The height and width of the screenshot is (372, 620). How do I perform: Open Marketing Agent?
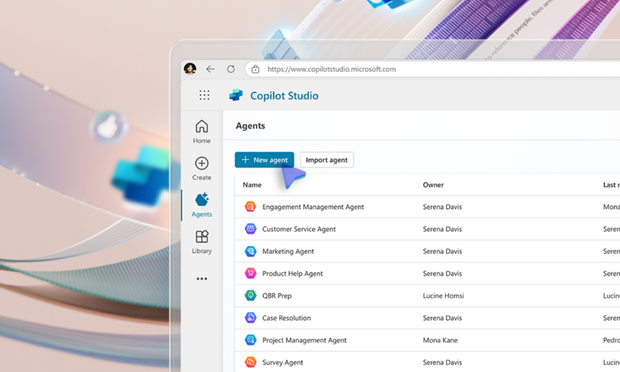point(288,251)
